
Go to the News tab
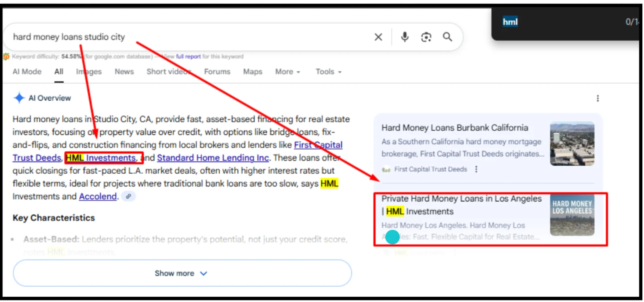pos(124,72)
